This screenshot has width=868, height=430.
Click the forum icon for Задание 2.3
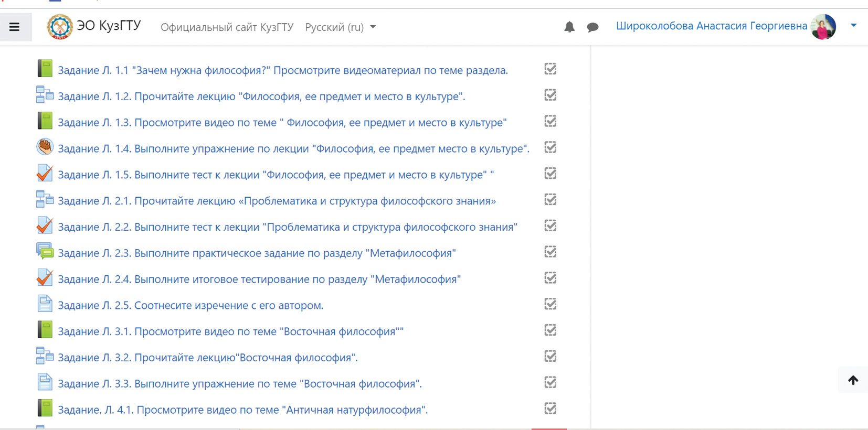[45, 252]
